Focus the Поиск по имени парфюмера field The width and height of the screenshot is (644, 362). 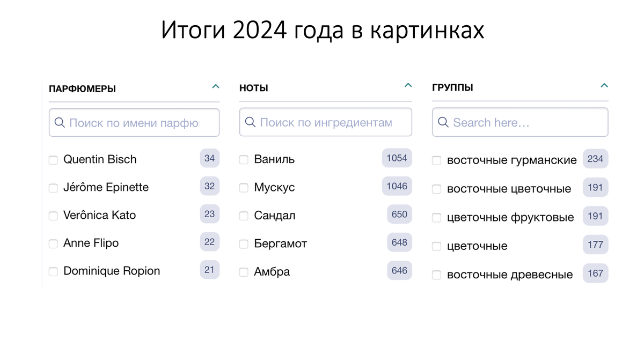[x=134, y=122]
